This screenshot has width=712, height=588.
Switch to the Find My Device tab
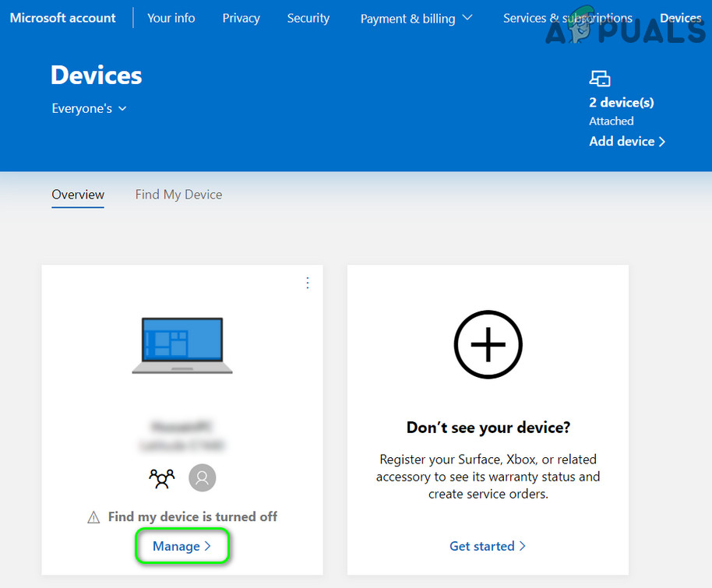coord(178,195)
